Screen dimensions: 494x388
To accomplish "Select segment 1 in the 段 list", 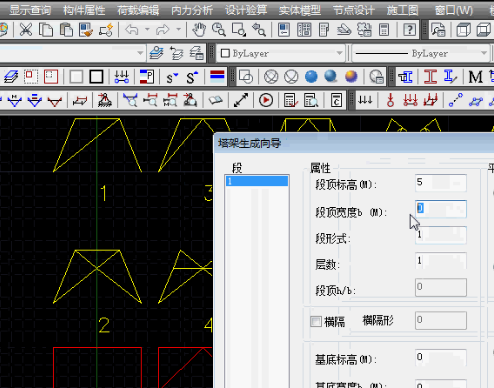I will point(257,181).
